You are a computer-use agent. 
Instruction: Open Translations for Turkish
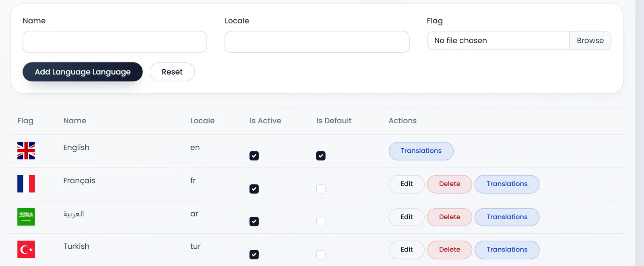coord(507,249)
